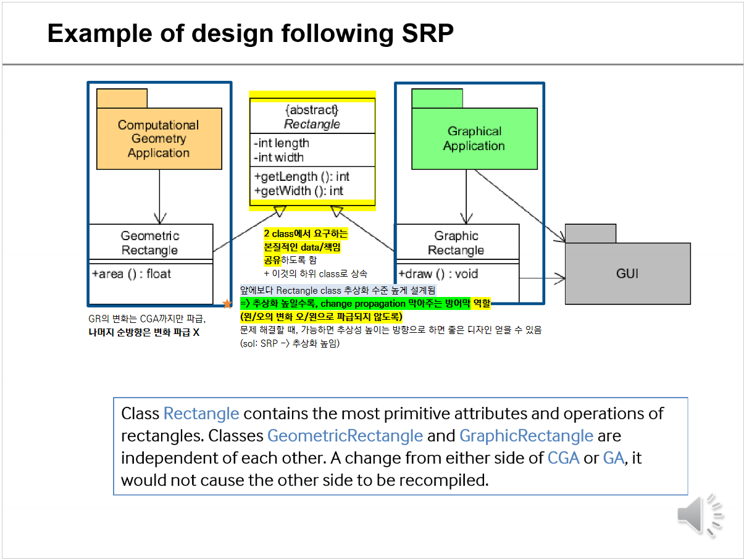Click the Geometric Rectangle class header
Viewport: 744px width, 560px height.
150,243
